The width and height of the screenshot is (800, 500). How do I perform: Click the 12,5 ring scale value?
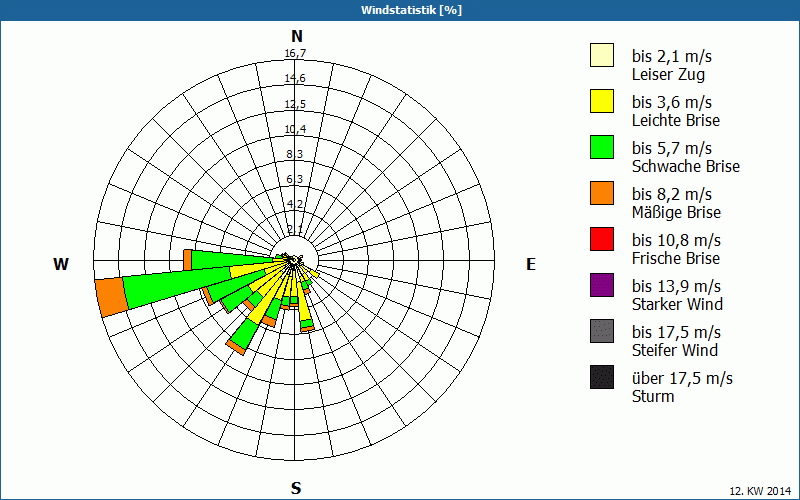295,104
